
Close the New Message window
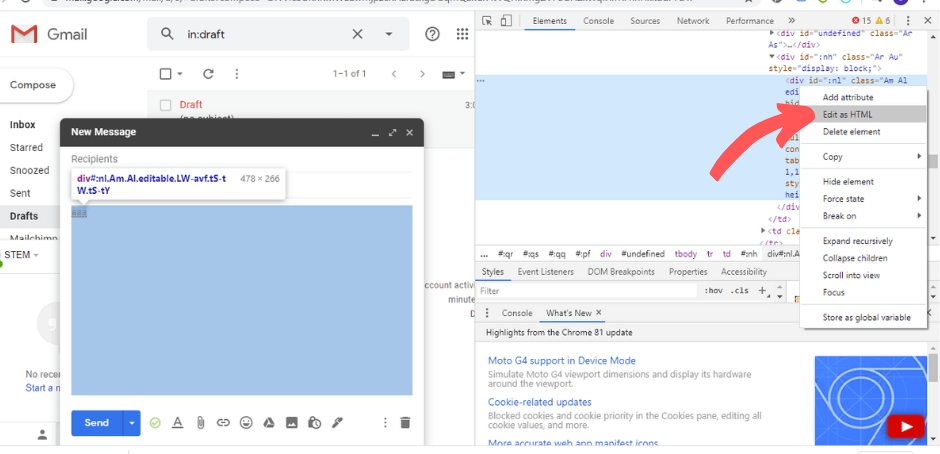[x=409, y=133]
